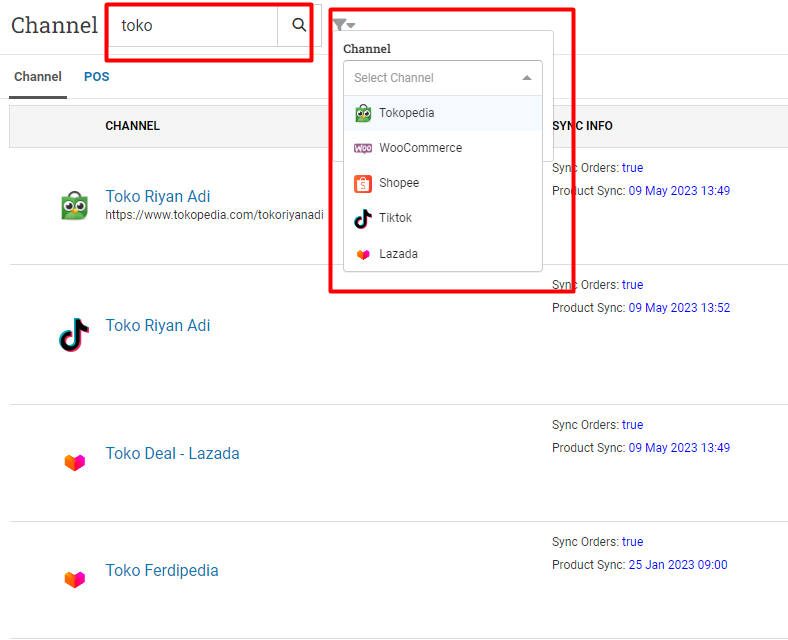Click the Select Channel field
This screenshot has width=788, height=640.
(443, 78)
